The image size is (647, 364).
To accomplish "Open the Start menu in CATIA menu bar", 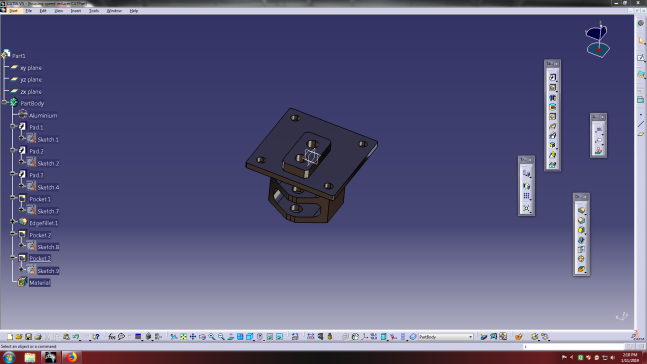I will pyautogui.click(x=14, y=11).
